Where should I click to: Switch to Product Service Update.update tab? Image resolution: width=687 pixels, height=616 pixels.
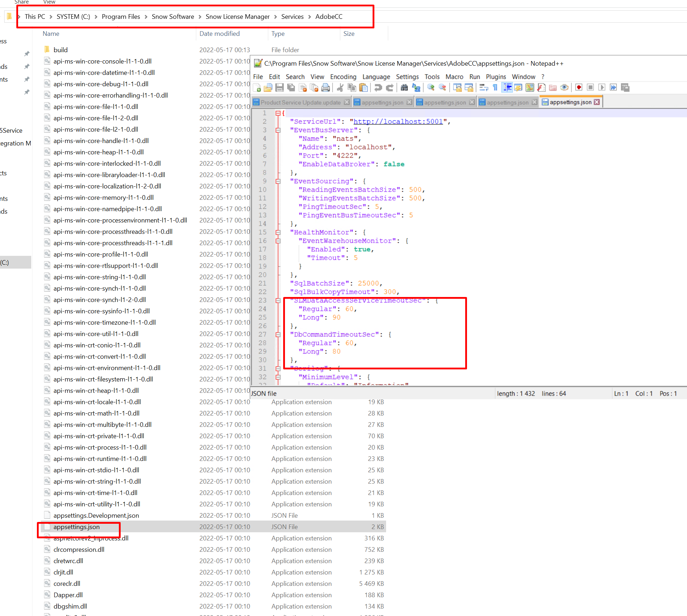point(301,103)
